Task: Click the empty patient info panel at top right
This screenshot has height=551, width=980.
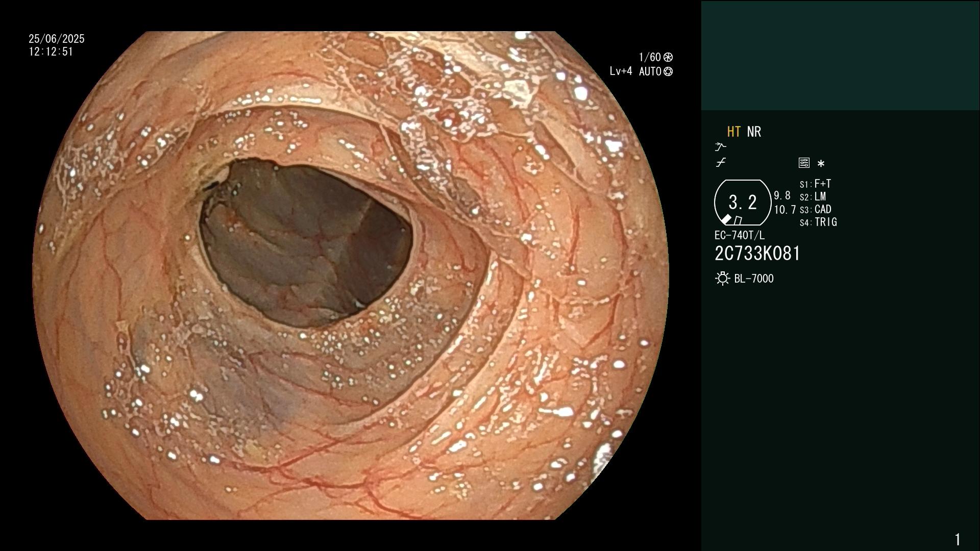Action: [x=841, y=55]
